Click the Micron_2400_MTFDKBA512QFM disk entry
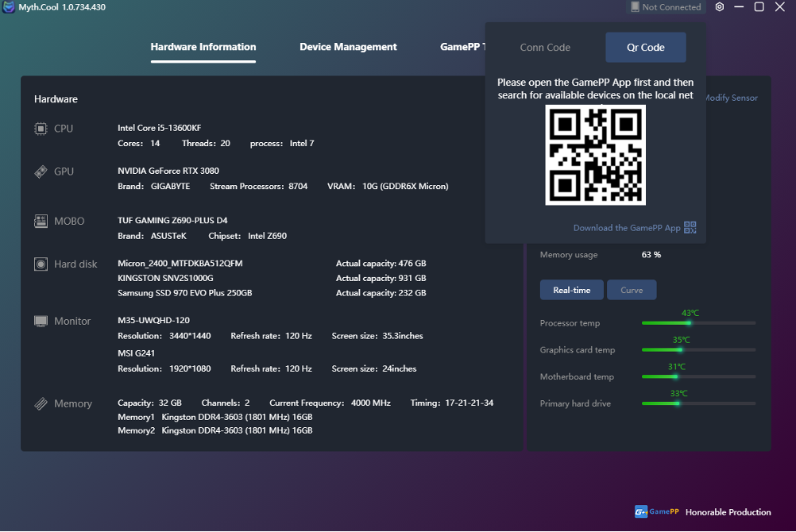Screen dimensions: 796x532 coord(180,264)
